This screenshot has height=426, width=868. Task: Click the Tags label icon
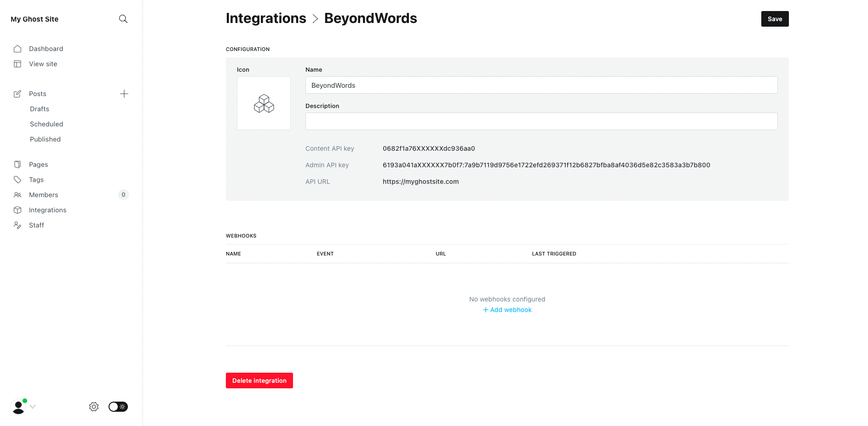coord(17,180)
